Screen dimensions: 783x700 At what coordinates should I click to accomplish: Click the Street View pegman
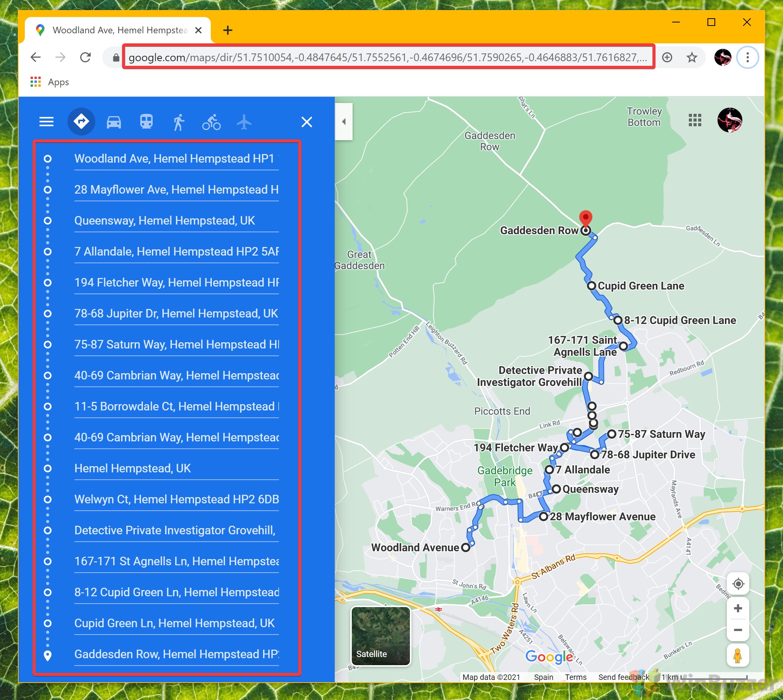(738, 655)
